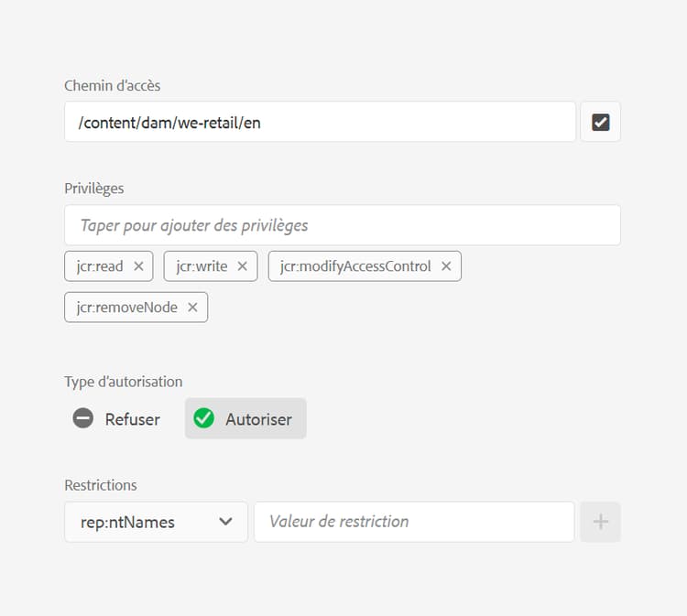Select the jcr:removeNode tag label
Viewport: 687px width, 616px height.
pos(126,308)
